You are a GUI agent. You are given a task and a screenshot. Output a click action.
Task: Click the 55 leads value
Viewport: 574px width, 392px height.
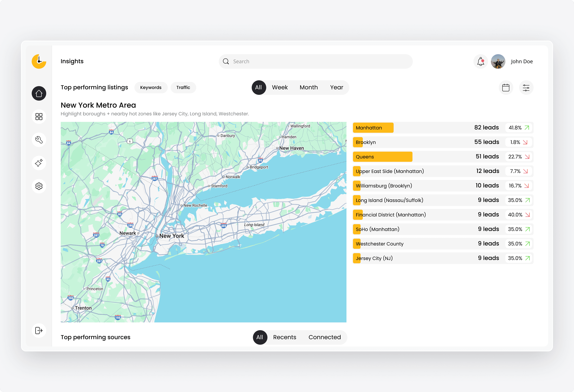[486, 142]
